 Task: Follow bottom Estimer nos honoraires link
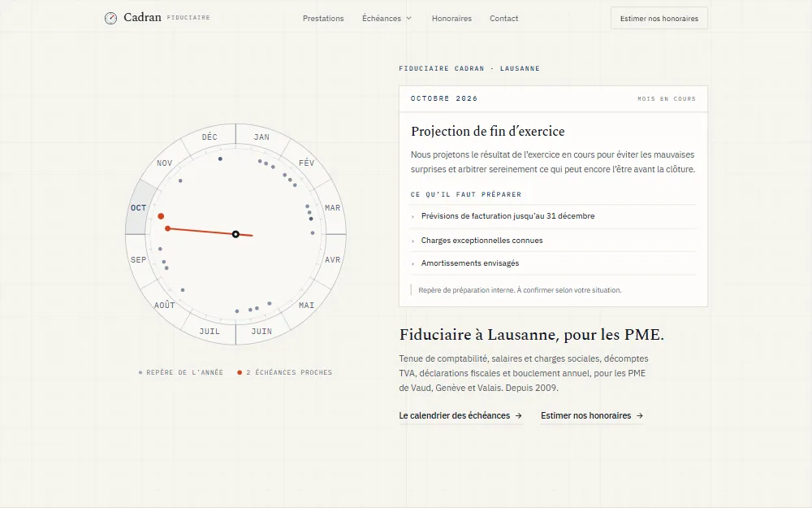[x=592, y=415]
